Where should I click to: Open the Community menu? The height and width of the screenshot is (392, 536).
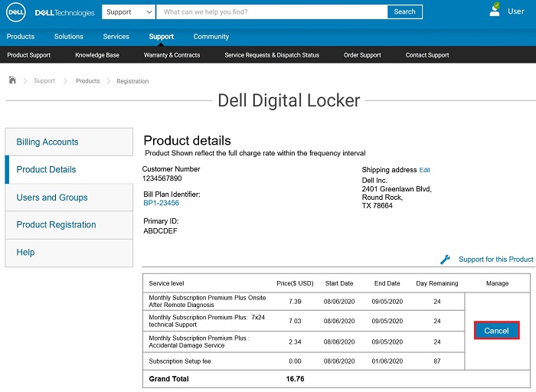[x=211, y=37]
